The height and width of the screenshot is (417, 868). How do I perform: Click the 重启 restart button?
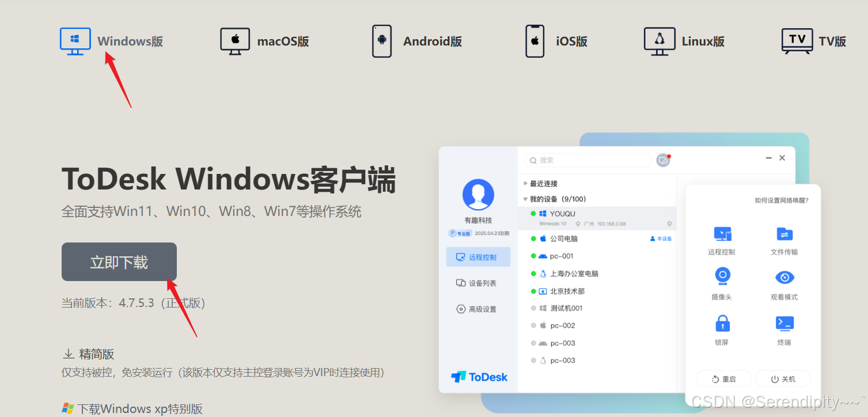(x=723, y=379)
